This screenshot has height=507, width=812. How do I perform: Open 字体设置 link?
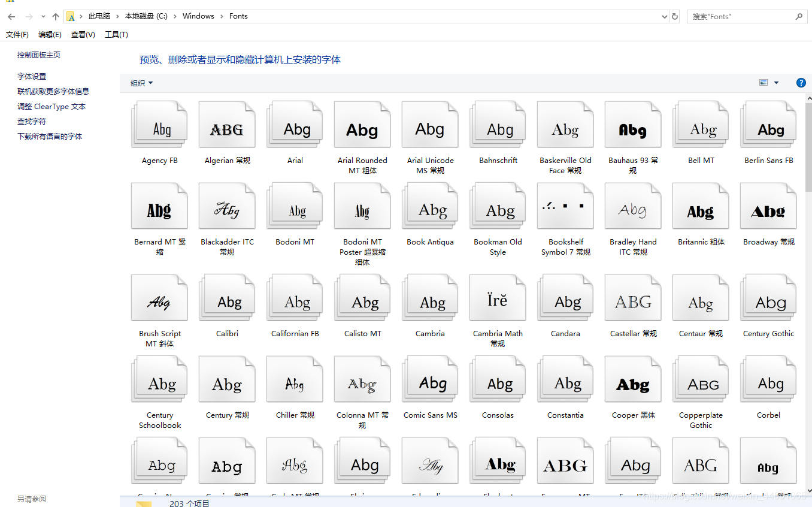click(x=32, y=76)
